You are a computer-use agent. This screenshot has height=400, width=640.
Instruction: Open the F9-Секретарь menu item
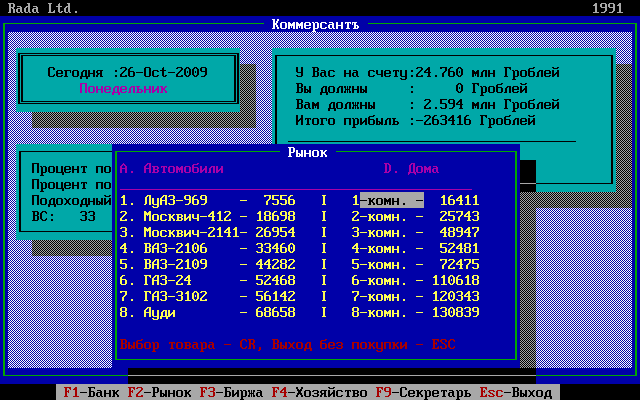pos(424,393)
